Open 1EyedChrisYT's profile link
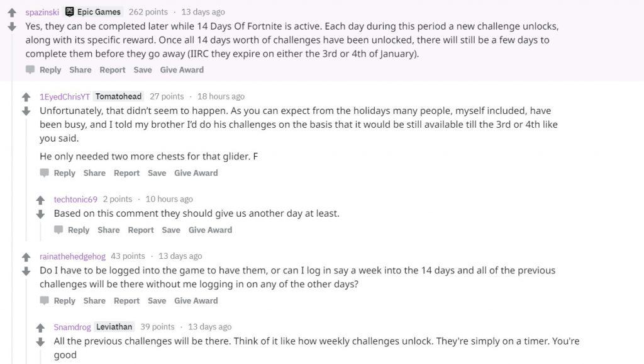This screenshot has width=644, height=364. pyautogui.click(x=64, y=96)
